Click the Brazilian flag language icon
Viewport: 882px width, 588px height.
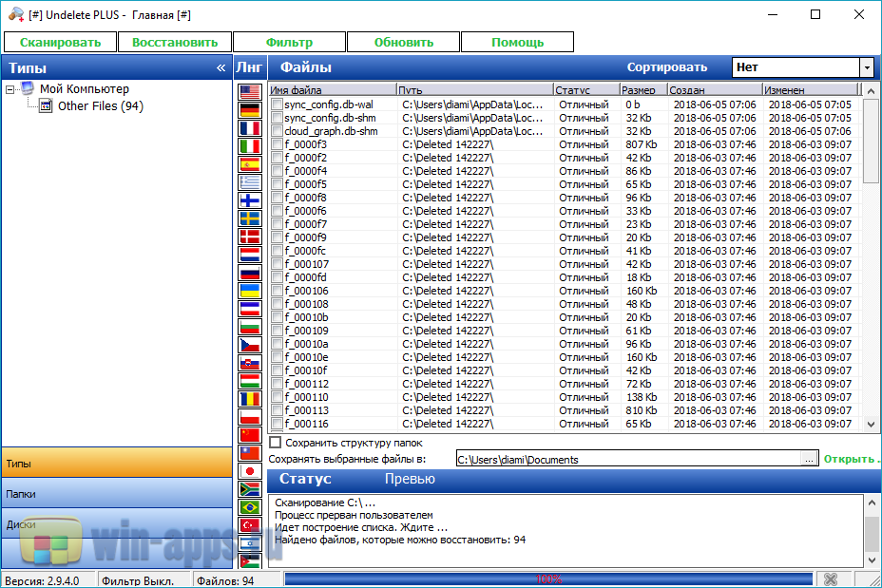(250, 507)
